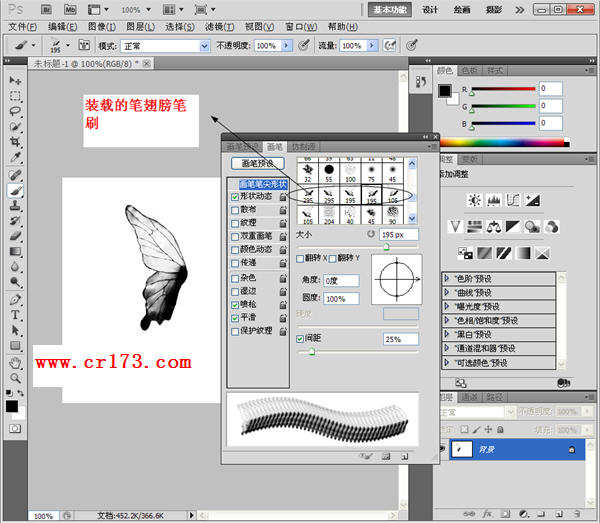The width and height of the screenshot is (600, 523).
Task: Switch to the 色板 swatches tab
Action: pyautogui.click(x=471, y=71)
